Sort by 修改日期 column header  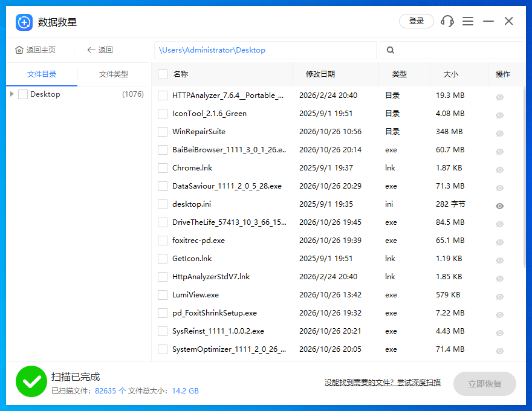point(320,74)
